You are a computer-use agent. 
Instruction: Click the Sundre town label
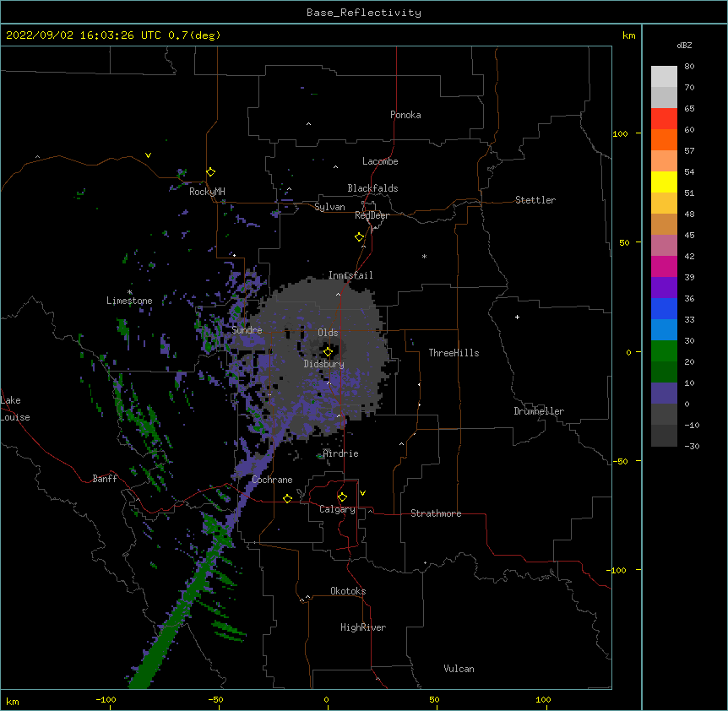247,330
